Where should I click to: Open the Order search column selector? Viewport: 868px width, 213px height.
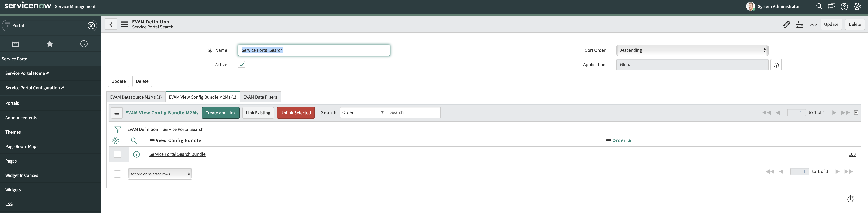pos(363,112)
